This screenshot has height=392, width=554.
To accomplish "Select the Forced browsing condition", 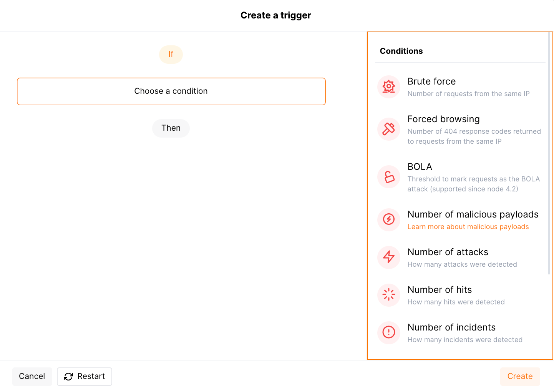I will (x=443, y=119).
